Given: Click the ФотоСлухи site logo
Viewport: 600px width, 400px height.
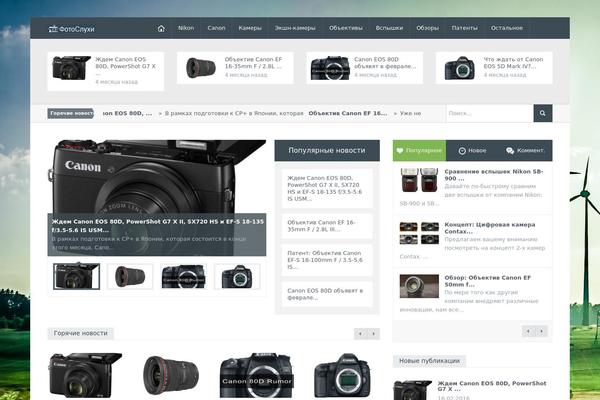Looking at the screenshot, I should point(72,29).
